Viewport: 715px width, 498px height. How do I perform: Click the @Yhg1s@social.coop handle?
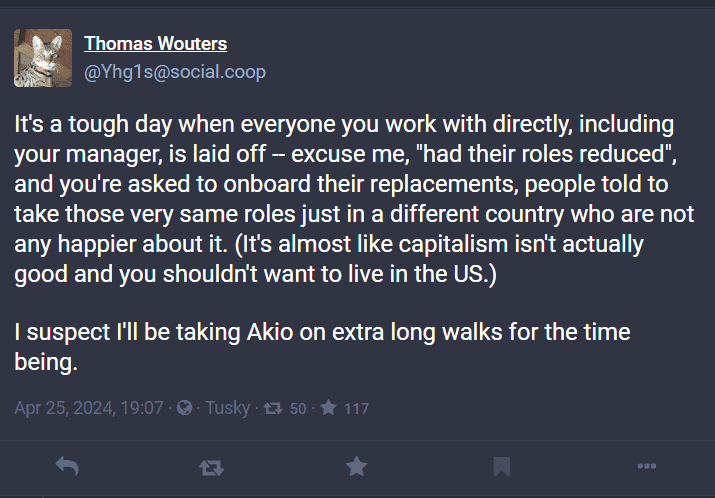point(175,72)
